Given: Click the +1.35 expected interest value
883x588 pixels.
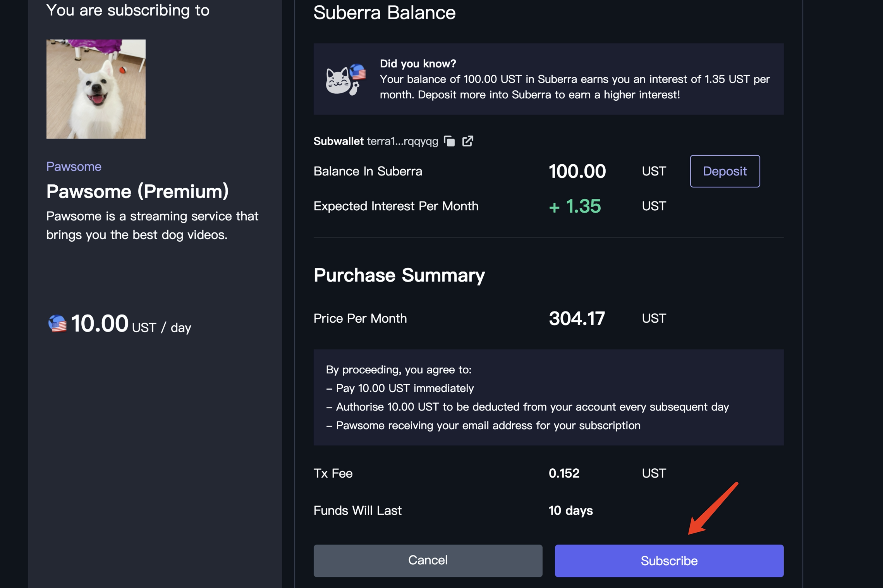Looking at the screenshot, I should tap(575, 206).
